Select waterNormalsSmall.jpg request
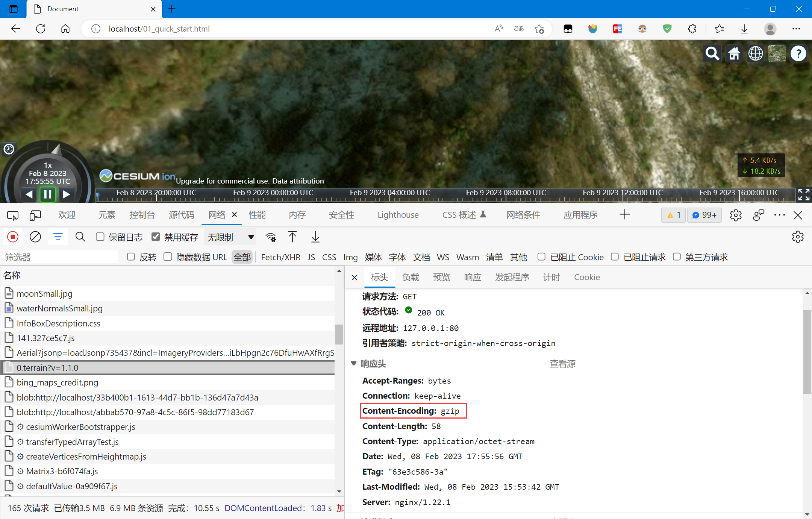 168,308
